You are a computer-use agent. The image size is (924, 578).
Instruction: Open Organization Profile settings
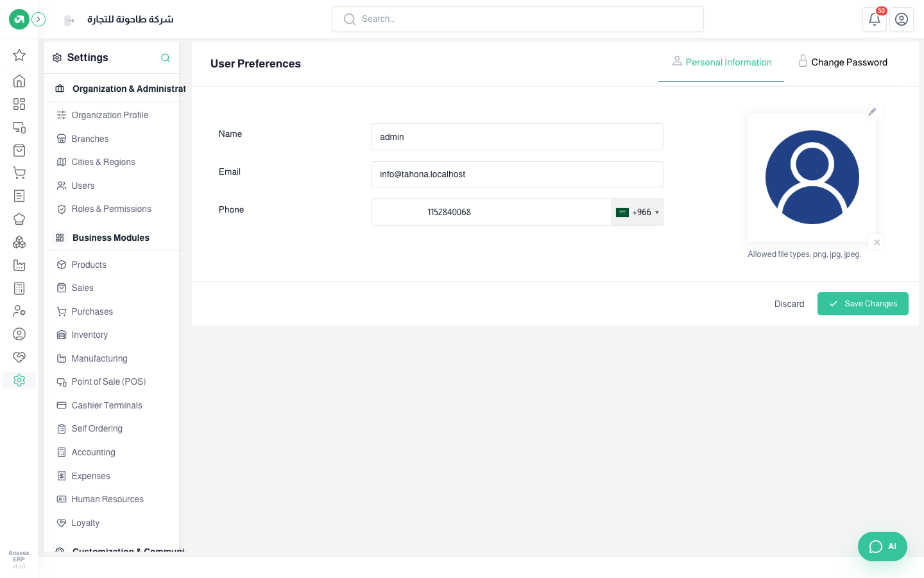pos(110,115)
